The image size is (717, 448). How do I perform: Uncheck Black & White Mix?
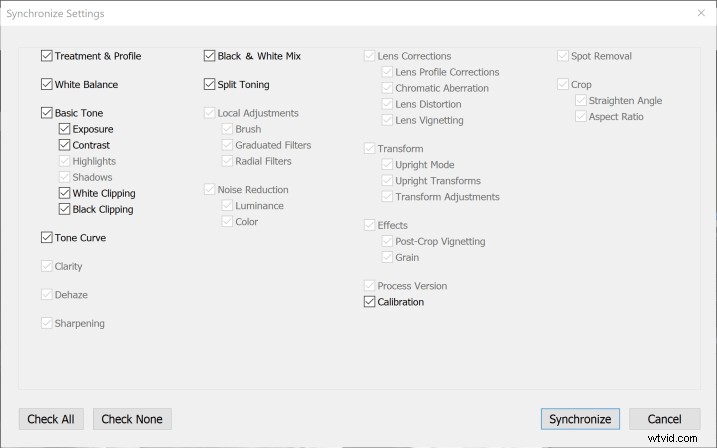pos(210,56)
